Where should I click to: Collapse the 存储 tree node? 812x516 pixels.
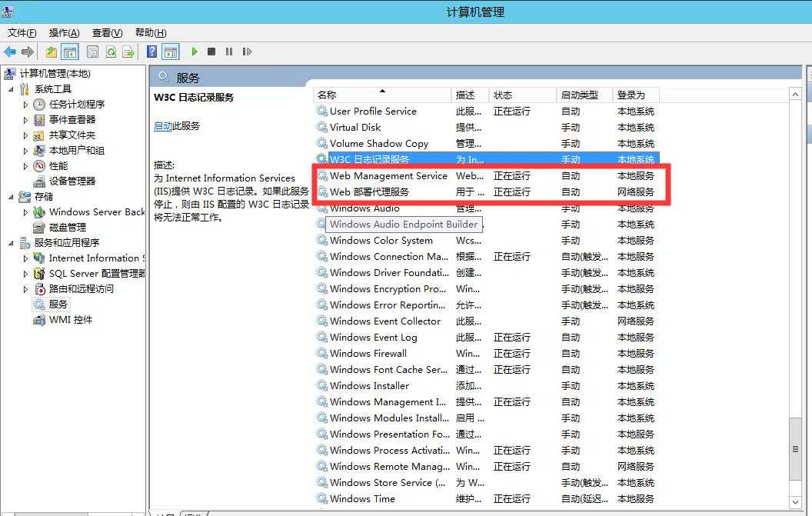coord(11,197)
